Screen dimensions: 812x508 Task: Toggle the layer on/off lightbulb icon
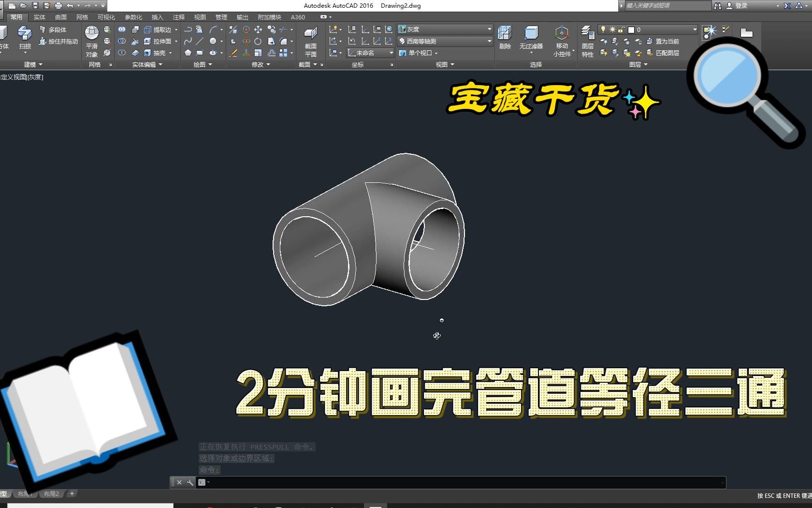603,29
